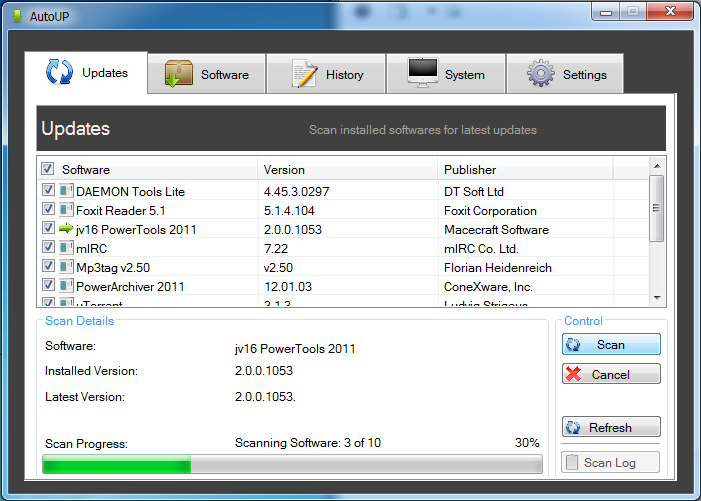Click the Foxit Reader 5.1 row icon

(66, 210)
